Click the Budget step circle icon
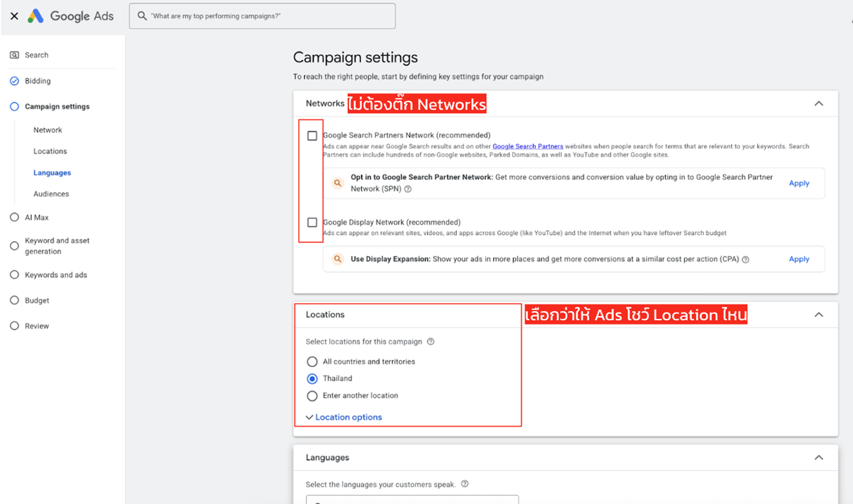The image size is (853, 504). coord(14,301)
